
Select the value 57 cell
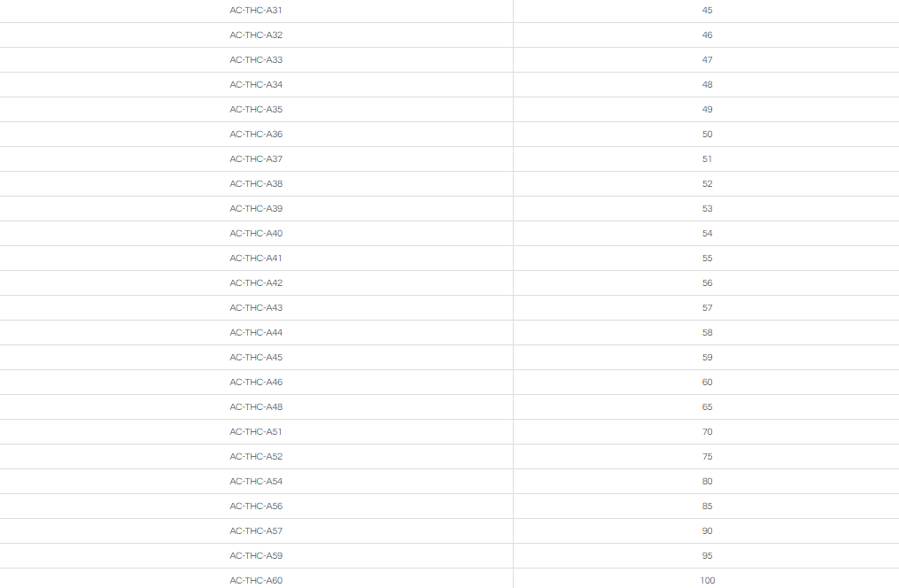pyautogui.click(x=707, y=308)
